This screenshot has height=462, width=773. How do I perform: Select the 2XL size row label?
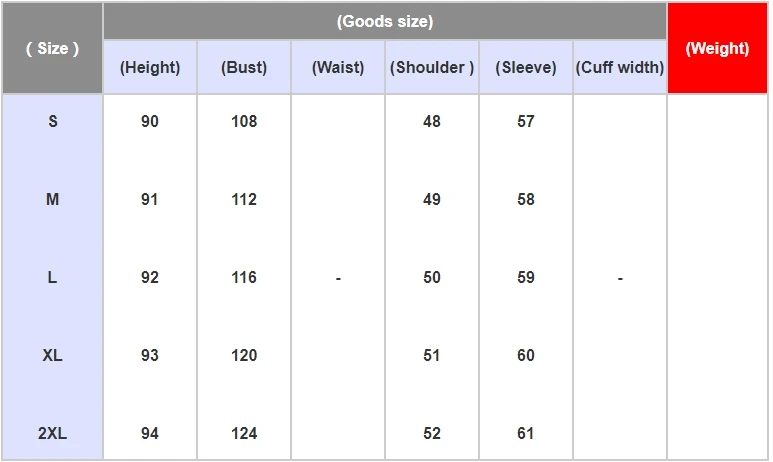(52, 433)
